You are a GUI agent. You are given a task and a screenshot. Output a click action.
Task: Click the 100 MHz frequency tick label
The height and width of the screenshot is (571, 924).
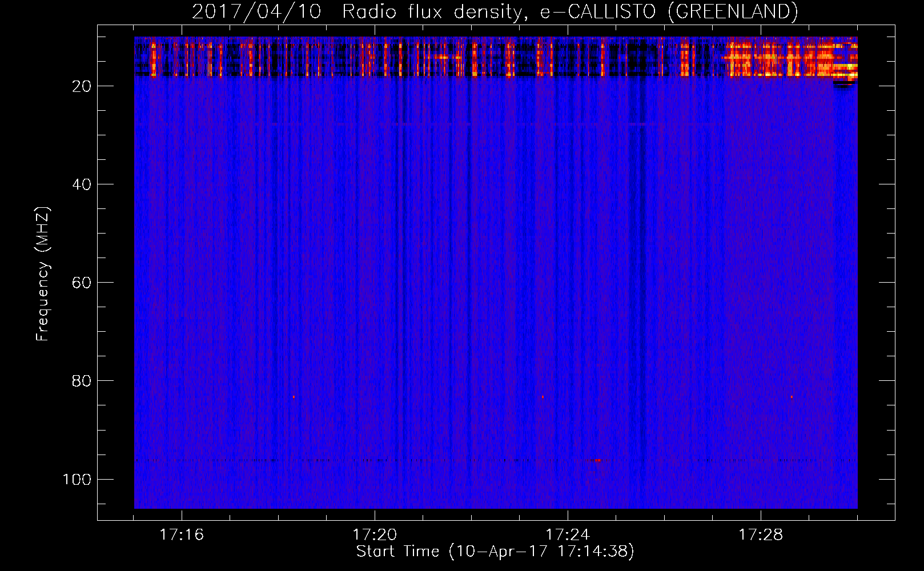pos(77,479)
